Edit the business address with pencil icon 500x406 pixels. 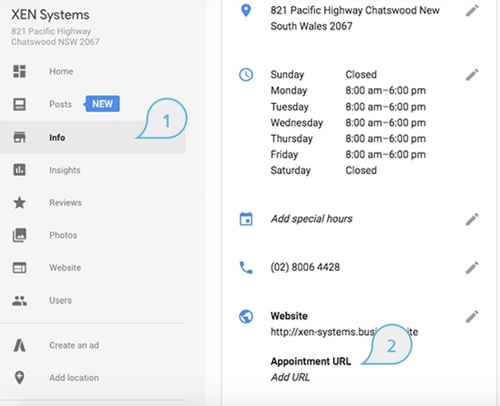tap(472, 11)
